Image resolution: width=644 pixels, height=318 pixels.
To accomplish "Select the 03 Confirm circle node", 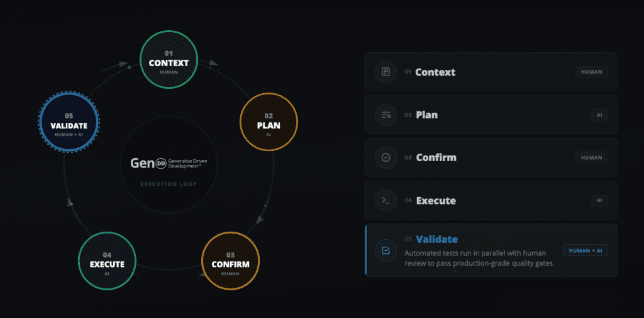I will [x=231, y=260].
